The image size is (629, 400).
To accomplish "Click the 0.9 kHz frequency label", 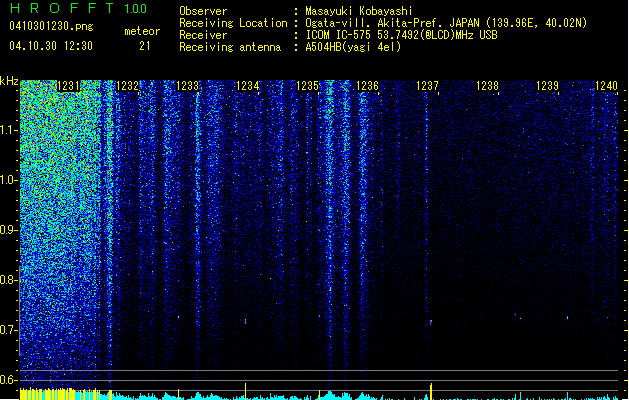I will 9,230.
